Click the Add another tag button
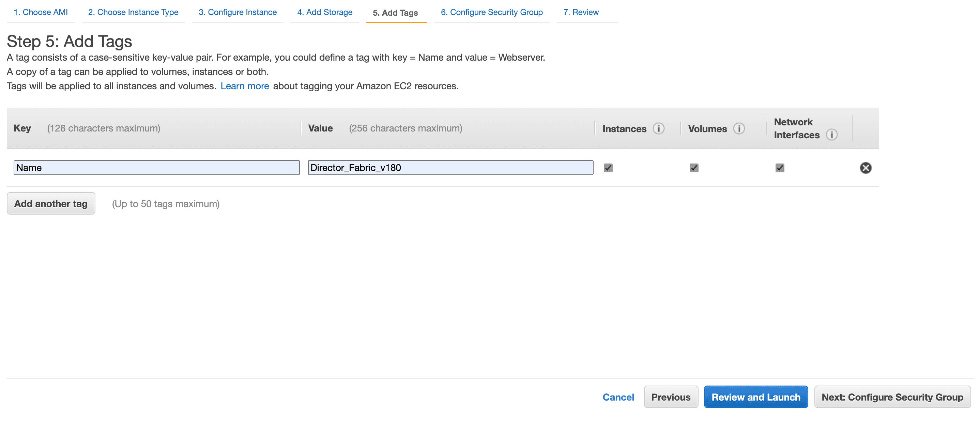The image size is (980, 421). 51,203
